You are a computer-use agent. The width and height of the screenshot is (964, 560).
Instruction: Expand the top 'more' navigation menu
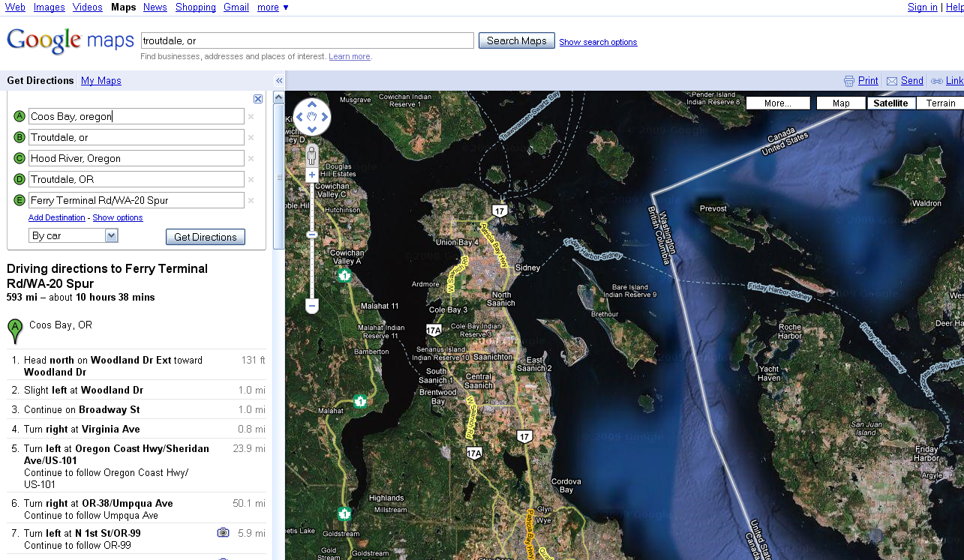pyautogui.click(x=272, y=7)
